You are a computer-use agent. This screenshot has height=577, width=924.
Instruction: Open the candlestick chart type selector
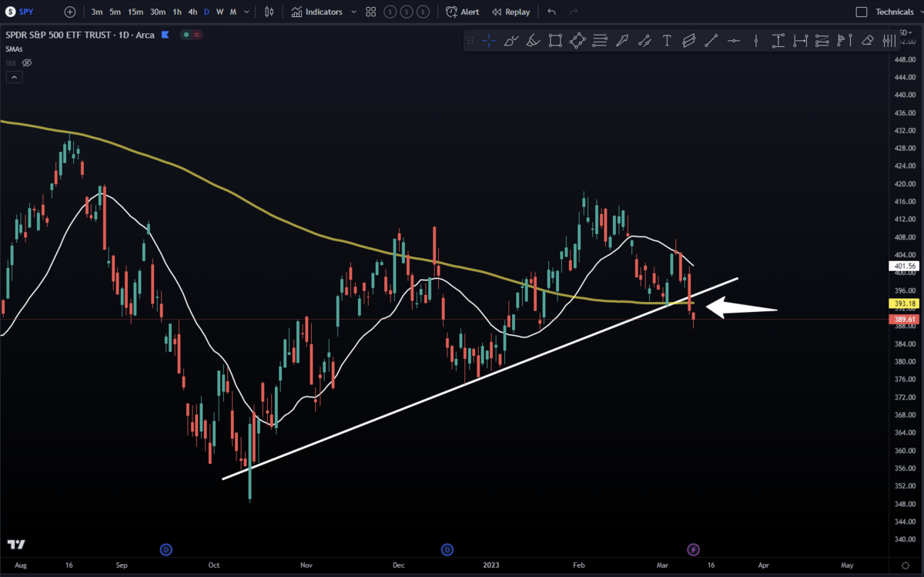point(269,12)
